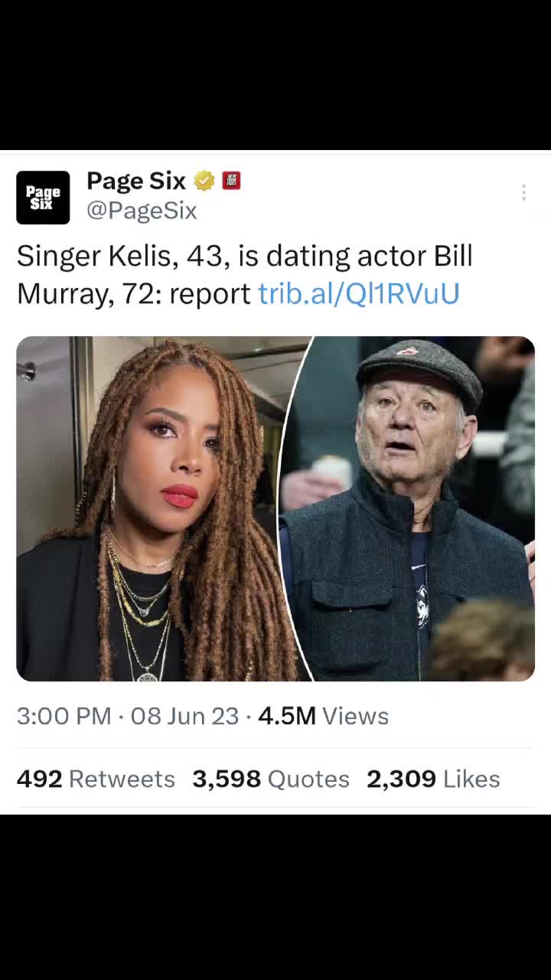Tap the black area above the tweet
The height and width of the screenshot is (980, 551).
point(275,75)
